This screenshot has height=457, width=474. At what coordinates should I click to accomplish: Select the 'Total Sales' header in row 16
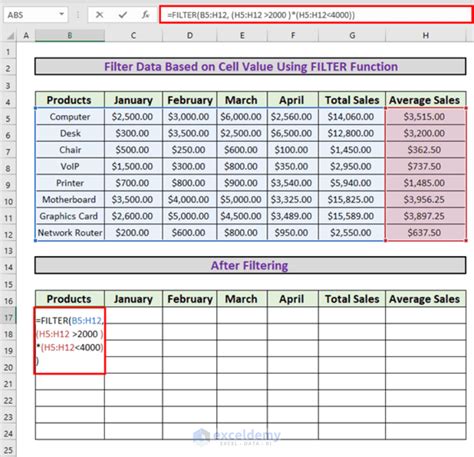pyautogui.click(x=352, y=299)
